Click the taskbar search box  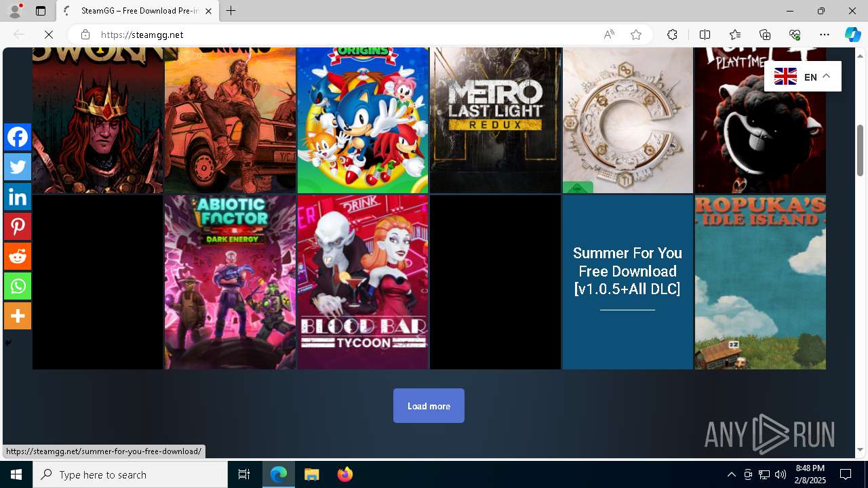pyautogui.click(x=130, y=474)
